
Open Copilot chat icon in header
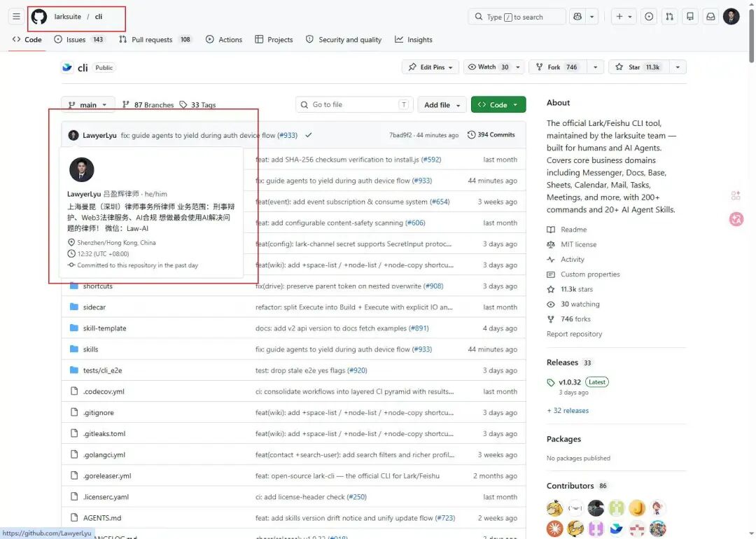click(x=577, y=16)
